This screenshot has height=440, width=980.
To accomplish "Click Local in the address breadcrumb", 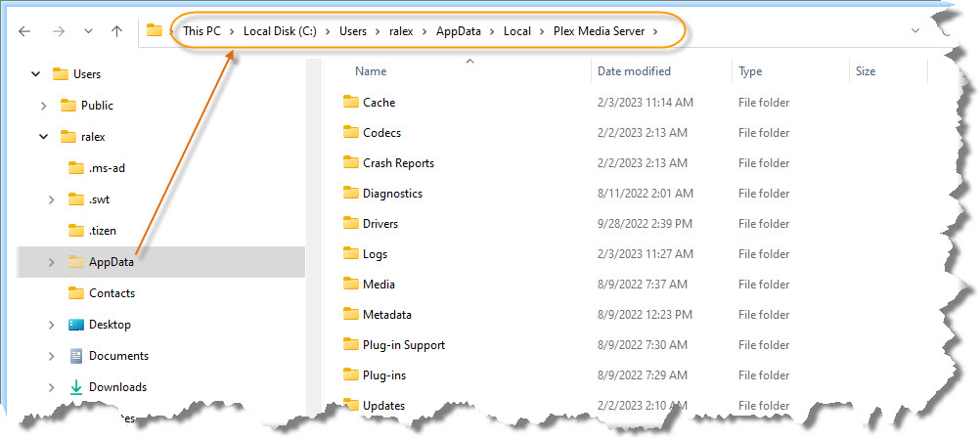I will (517, 30).
